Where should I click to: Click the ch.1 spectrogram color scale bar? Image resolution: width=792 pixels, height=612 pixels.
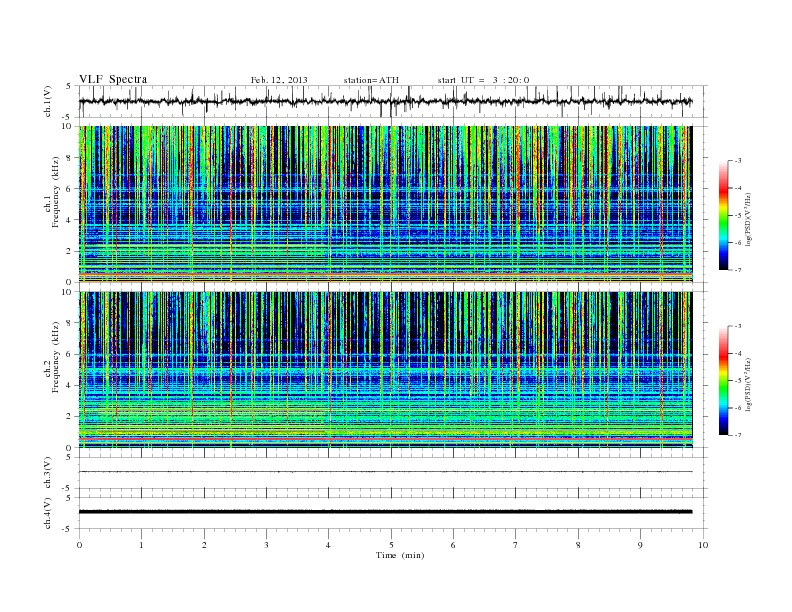723,216
